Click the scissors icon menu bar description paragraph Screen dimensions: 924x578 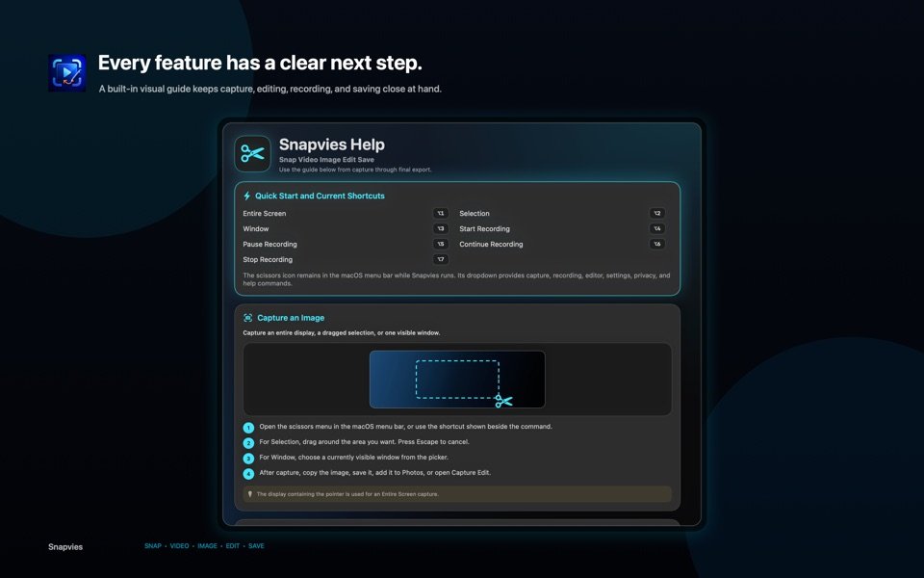(x=456, y=279)
